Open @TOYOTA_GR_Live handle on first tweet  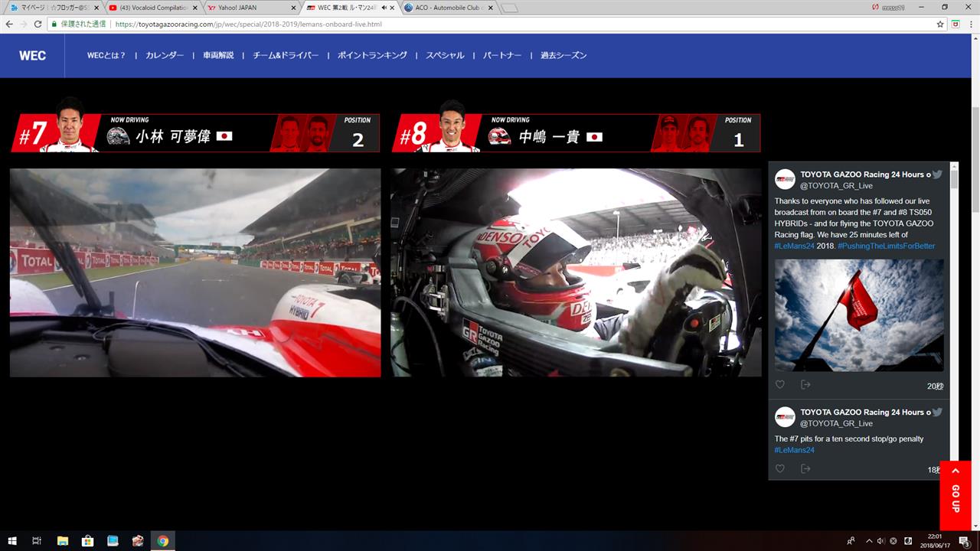836,186
